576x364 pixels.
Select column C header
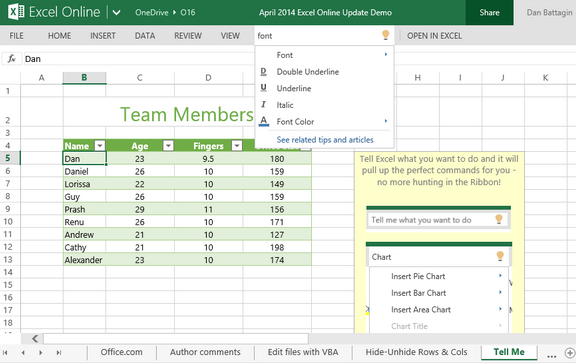coord(140,78)
